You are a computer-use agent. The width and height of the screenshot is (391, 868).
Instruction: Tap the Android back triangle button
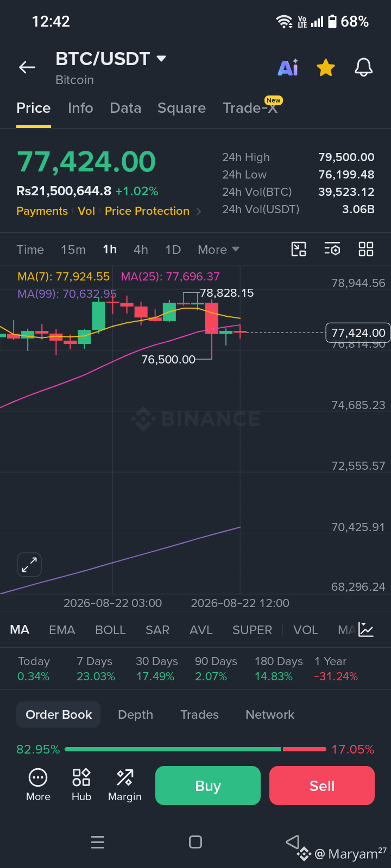(x=293, y=842)
